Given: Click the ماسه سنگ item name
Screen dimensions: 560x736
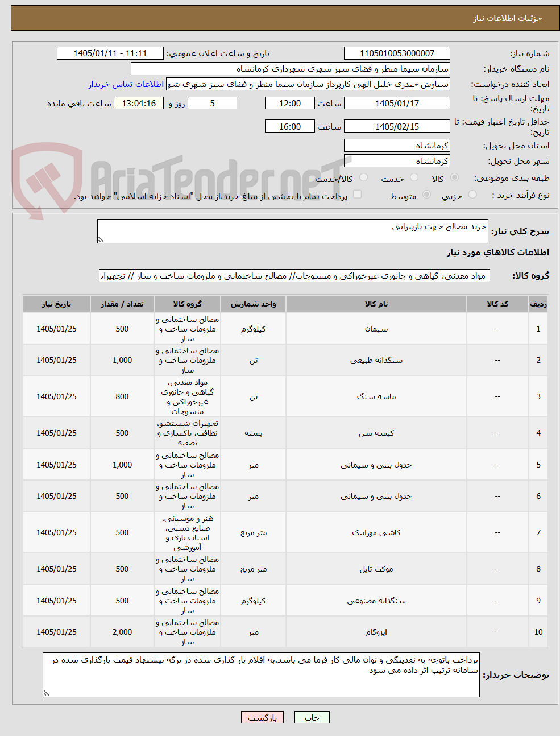Looking at the screenshot, I should tap(376, 396).
